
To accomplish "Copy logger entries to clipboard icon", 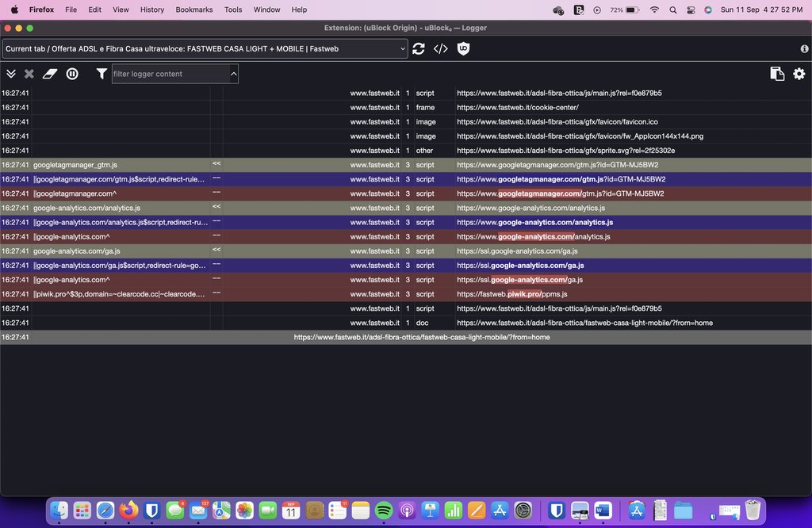I will pos(777,74).
